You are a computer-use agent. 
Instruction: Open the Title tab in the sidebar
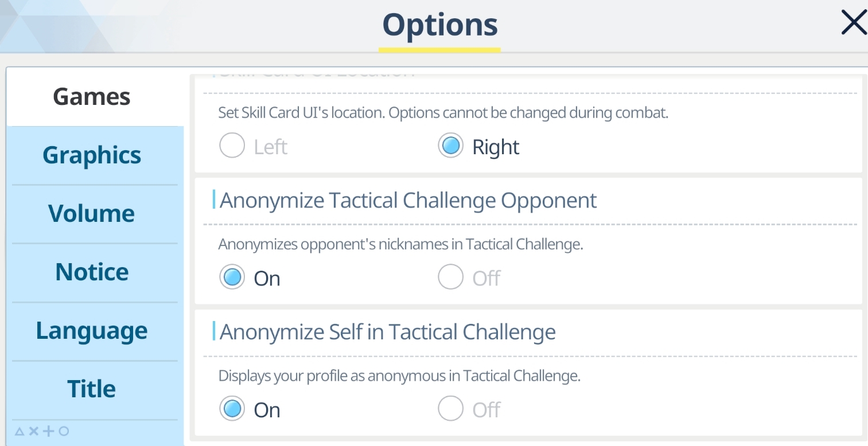(x=92, y=389)
